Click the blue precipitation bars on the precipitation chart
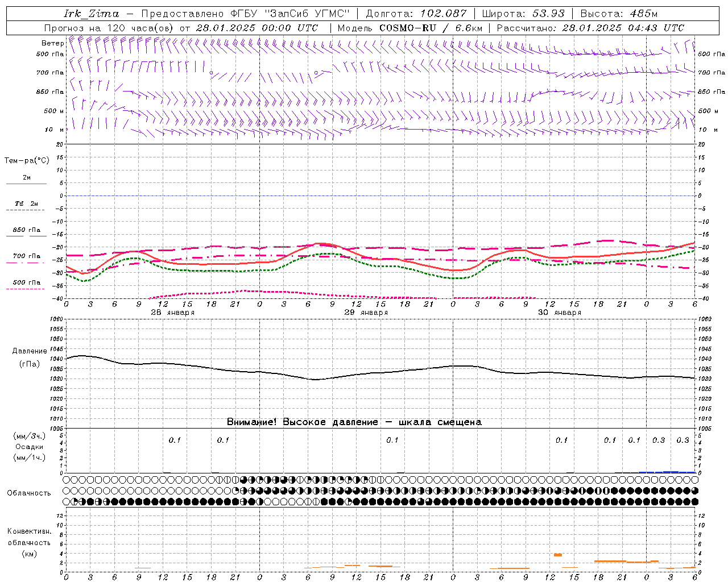This screenshot has height=582, width=728. tap(667, 472)
